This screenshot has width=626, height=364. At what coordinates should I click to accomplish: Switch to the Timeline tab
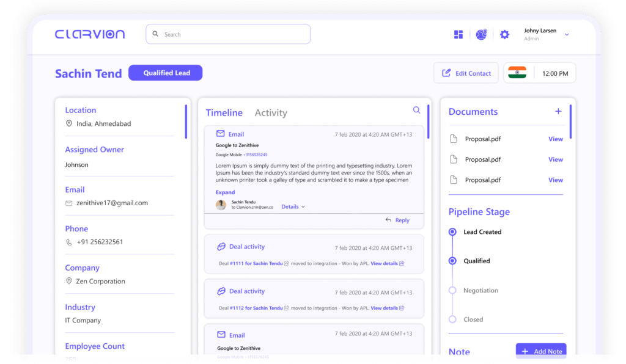224,113
